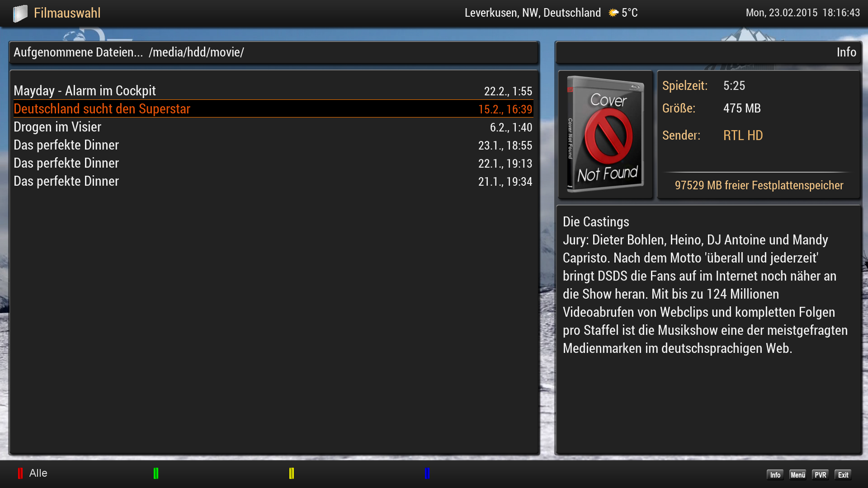Click the PVR key button
This screenshot has width=868, height=488.
pos(820,475)
